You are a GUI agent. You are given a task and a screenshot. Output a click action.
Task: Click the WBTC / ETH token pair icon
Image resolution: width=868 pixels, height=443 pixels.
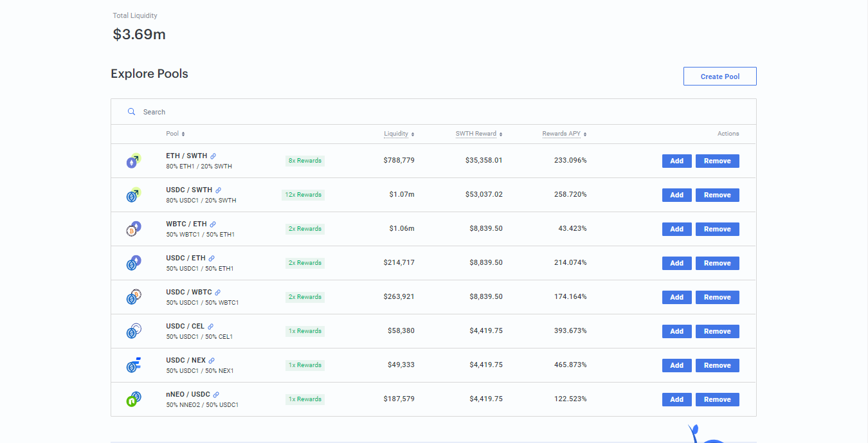[133, 229]
